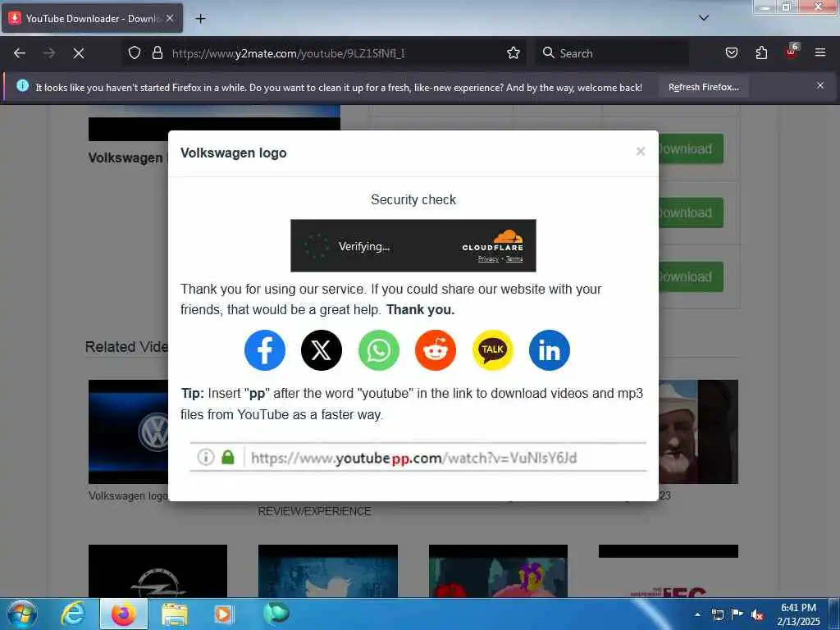Viewport: 840px width, 630px height.
Task: Open Windows Media Player taskbar icon
Action: 223,614
